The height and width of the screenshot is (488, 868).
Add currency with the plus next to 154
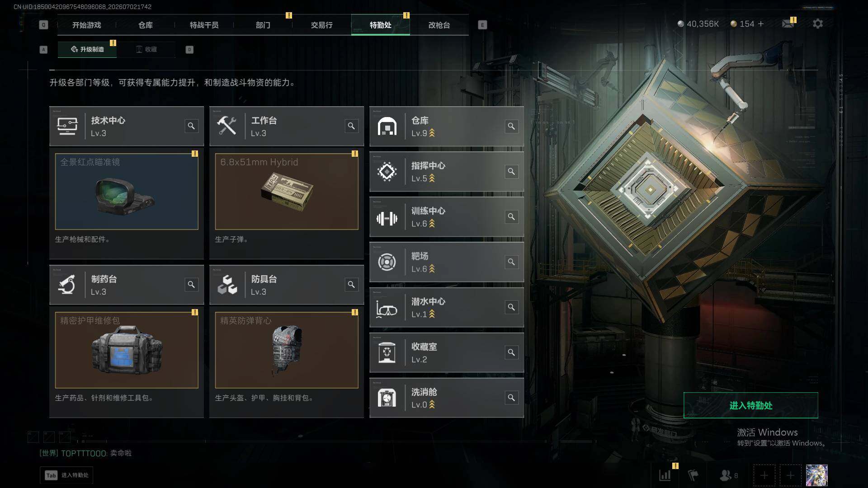click(x=761, y=23)
